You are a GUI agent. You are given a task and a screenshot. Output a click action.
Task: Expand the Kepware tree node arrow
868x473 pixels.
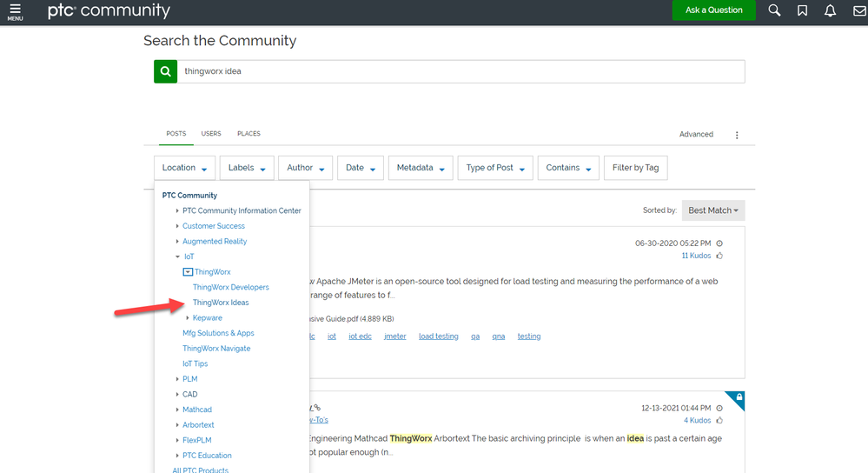point(188,318)
